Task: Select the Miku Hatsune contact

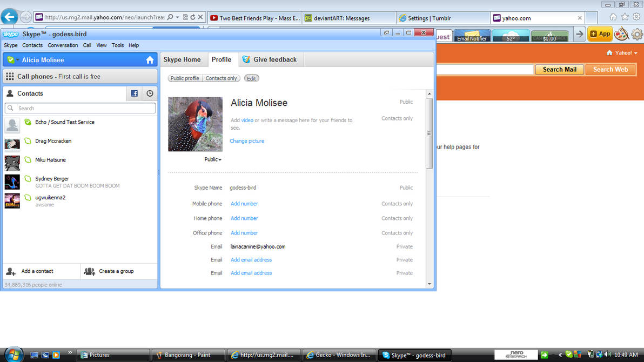Action: pyautogui.click(x=80, y=162)
